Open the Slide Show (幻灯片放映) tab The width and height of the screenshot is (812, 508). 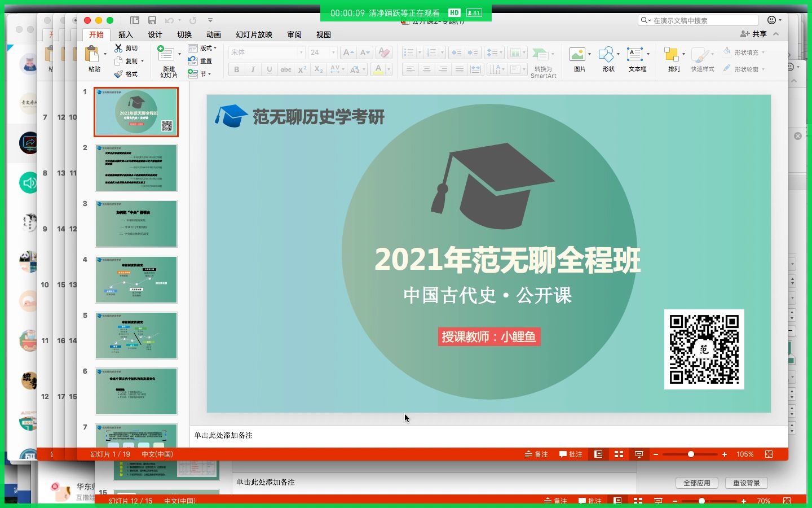coord(254,34)
